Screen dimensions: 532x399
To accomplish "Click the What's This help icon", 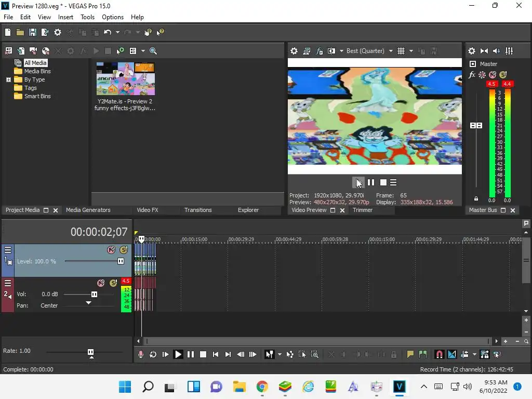I will tap(160, 32).
